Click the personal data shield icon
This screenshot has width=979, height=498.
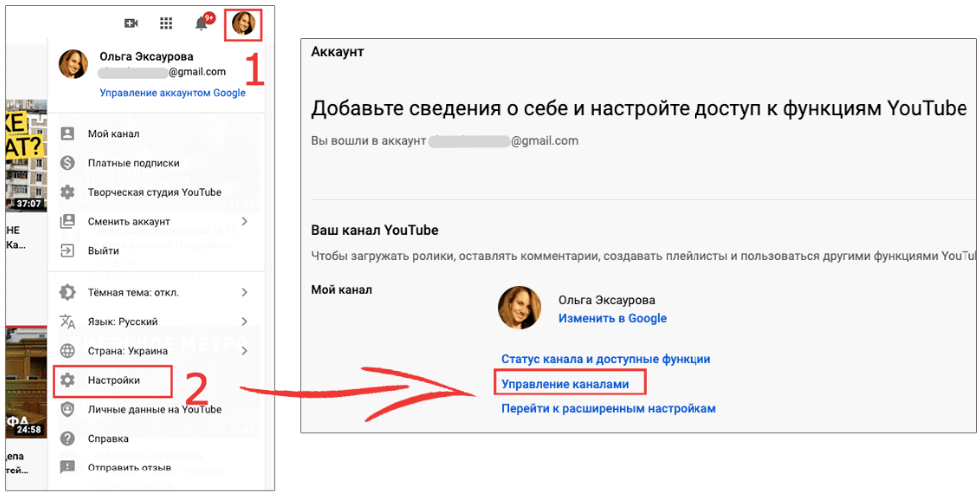[67, 409]
